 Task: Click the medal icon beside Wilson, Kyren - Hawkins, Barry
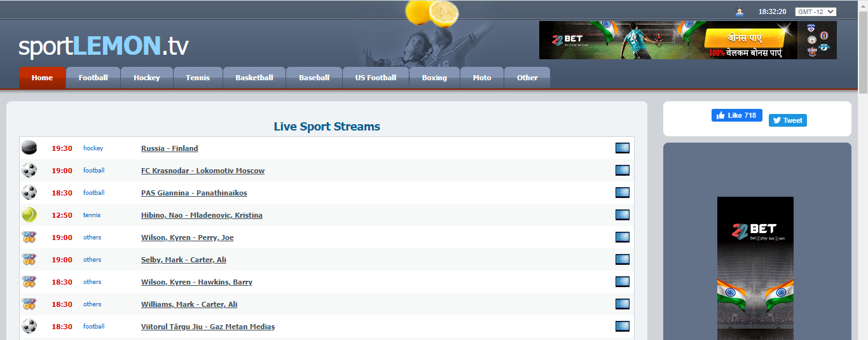tap(29, 281)
